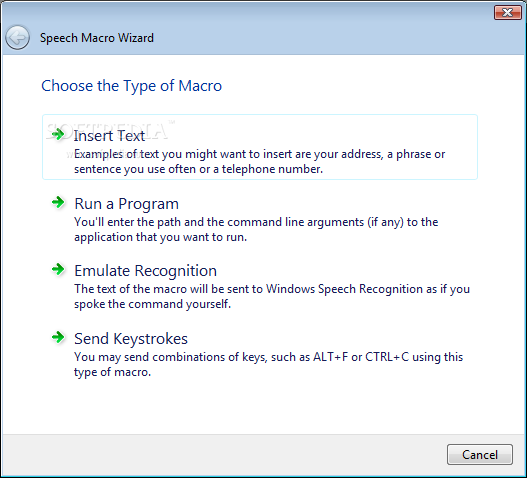
Task: Click the green arrow beside Emulate Recognition
Action: click(58, 269)
